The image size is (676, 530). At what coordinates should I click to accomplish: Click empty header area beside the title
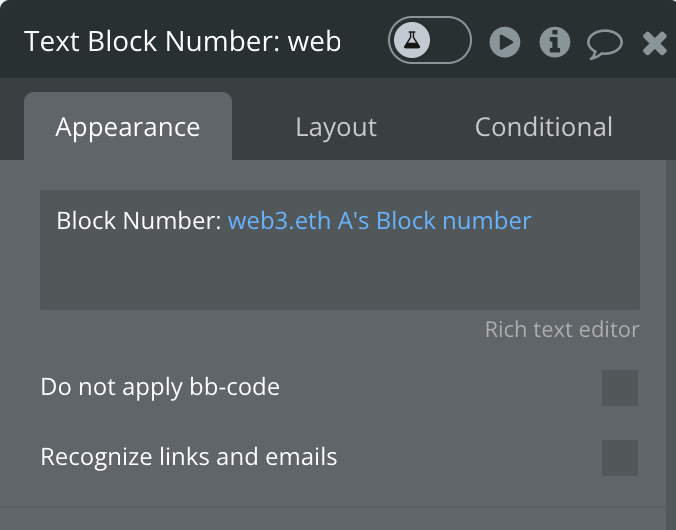pos(364,41)
